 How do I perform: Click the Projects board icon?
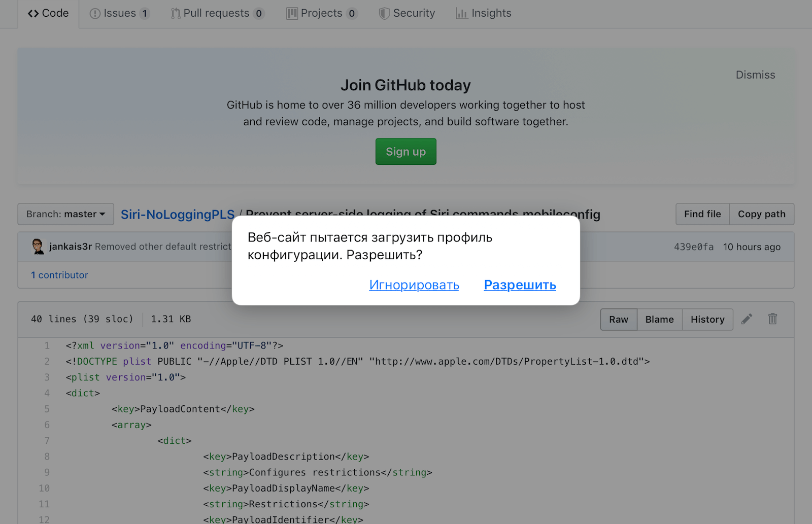(292, 14)
